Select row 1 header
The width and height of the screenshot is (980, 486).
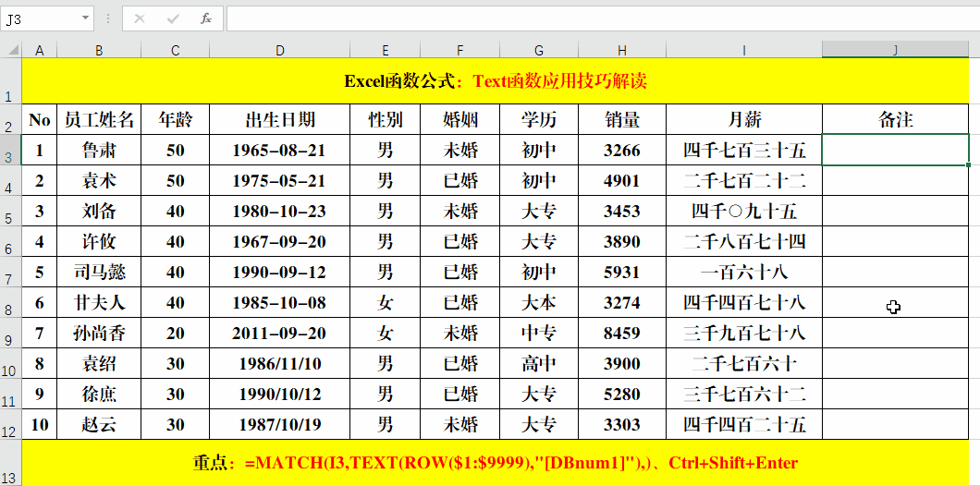click(10, 81)
